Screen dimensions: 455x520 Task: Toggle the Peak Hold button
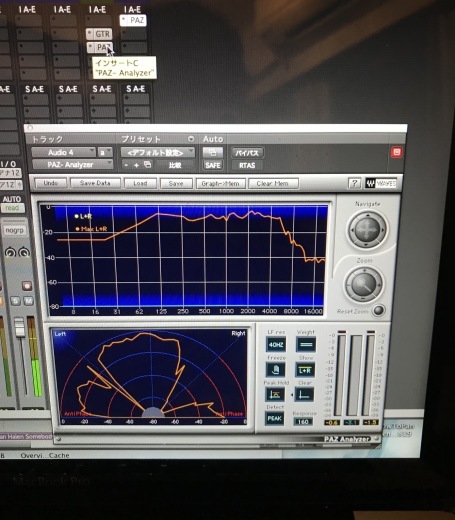tap(275, 395)
